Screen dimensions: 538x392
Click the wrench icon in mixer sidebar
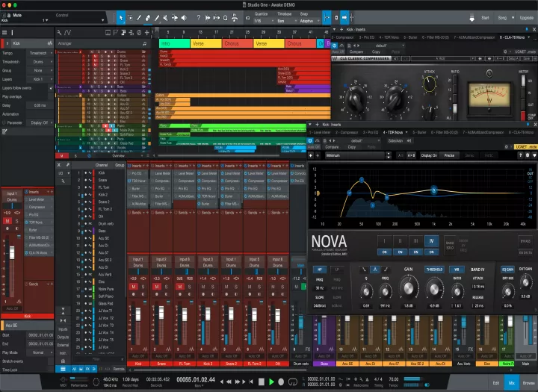pyautogui.click(x=63, y=181)
